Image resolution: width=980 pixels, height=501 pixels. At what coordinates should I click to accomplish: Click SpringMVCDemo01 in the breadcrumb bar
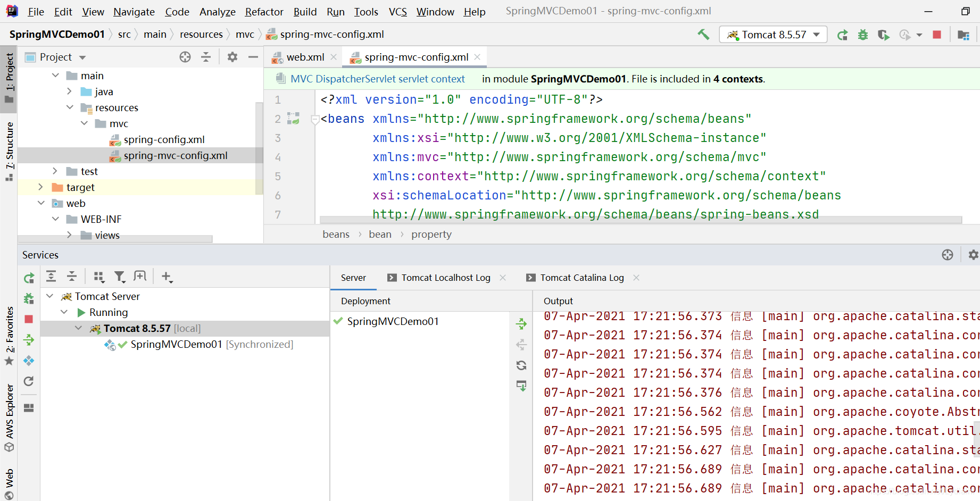tap(57, 34)
